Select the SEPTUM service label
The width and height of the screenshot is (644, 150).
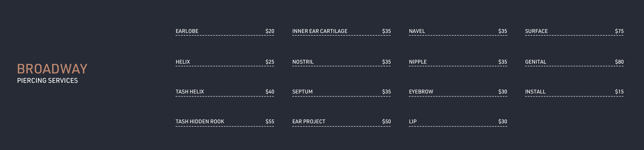[x=302, y=92]
